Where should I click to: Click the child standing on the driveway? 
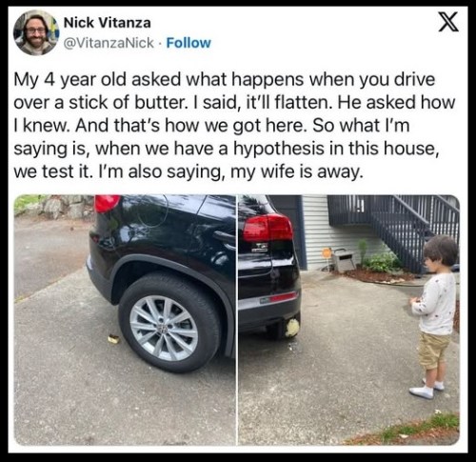435,316
